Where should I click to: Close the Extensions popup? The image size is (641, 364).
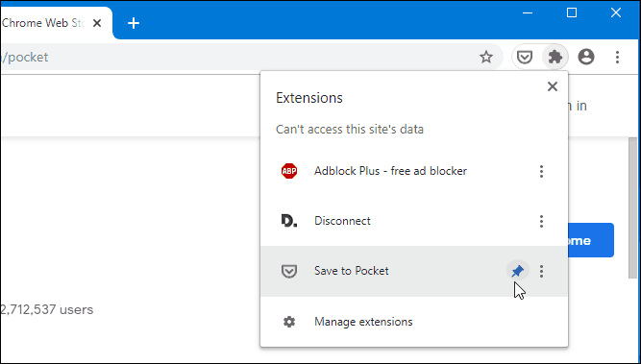coord(553,86)
